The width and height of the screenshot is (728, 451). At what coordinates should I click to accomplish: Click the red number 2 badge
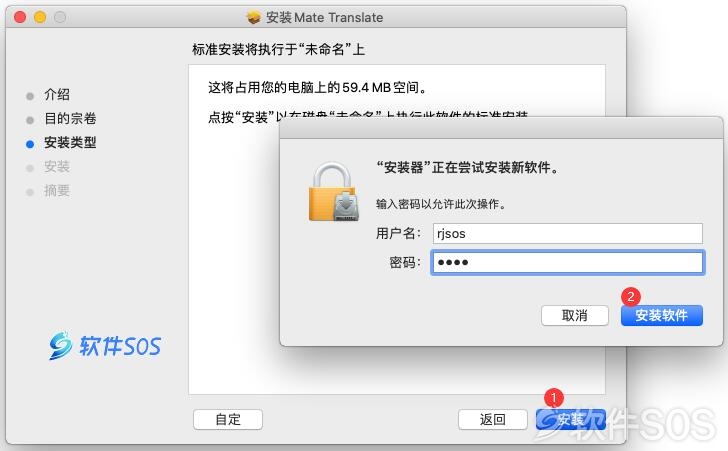pyautogui.click(x=630, y=296)
